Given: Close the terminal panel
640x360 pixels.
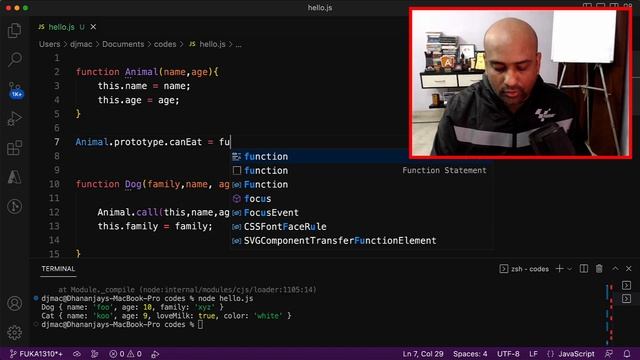Looking at the screenshot, I should [629, 269].
